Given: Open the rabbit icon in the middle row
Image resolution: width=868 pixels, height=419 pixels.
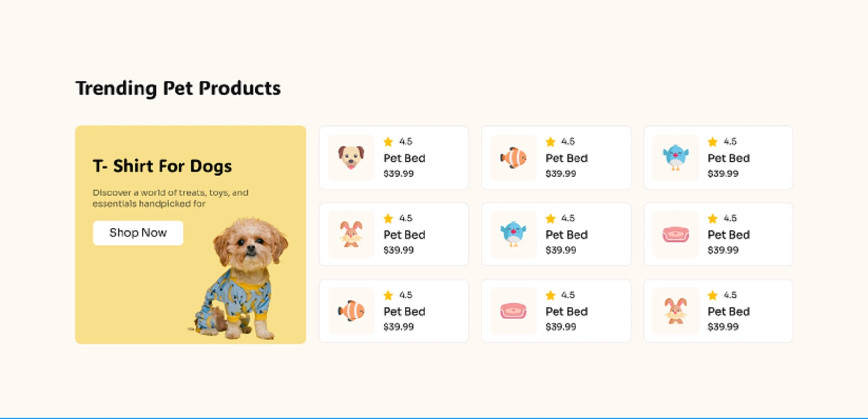Looking at the screenshot, I should (x=351, y=234).
